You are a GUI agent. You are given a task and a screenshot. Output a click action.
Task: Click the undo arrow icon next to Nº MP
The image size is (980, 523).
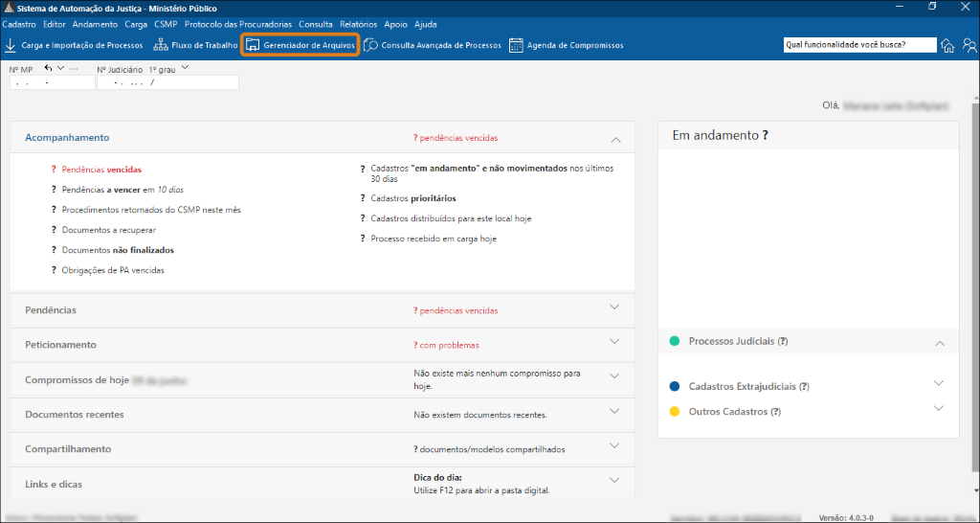point(48,69)
